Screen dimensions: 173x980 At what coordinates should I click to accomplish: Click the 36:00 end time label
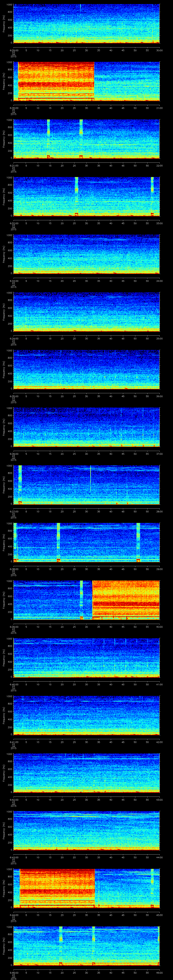coord(159,396)
